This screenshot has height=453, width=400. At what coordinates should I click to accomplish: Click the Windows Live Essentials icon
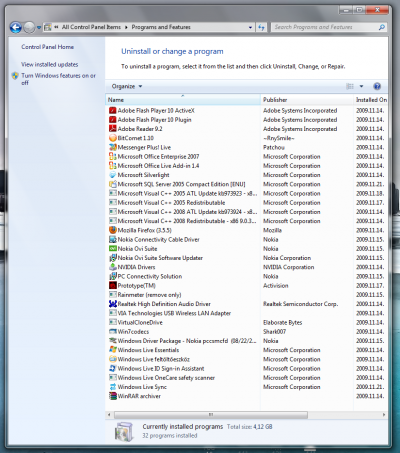pos(113,350)
